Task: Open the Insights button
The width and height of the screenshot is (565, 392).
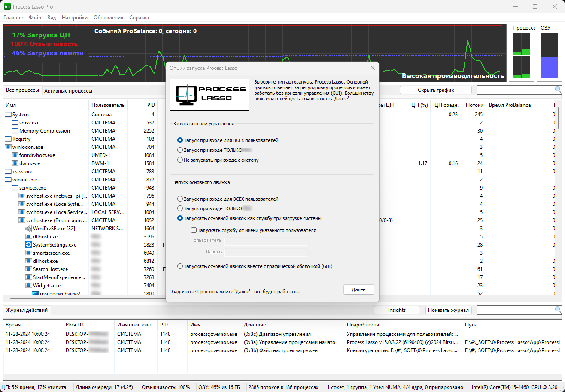Action: tap(397, 310)
